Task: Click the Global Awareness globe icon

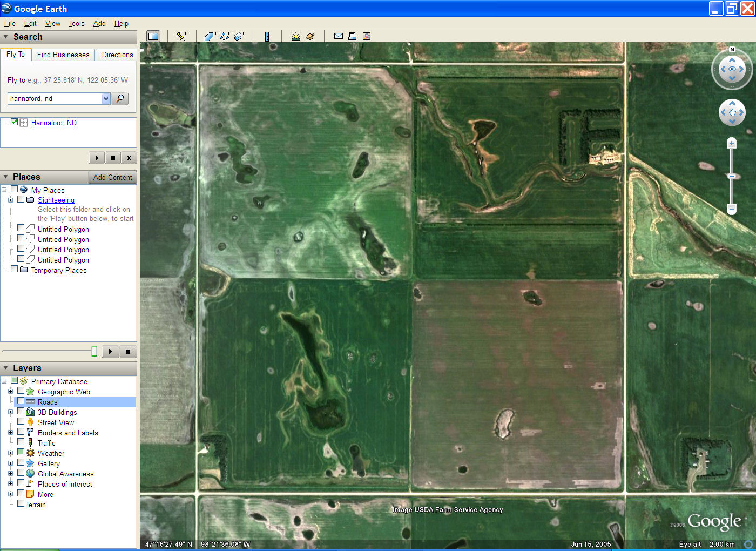Action: (30, 474)
